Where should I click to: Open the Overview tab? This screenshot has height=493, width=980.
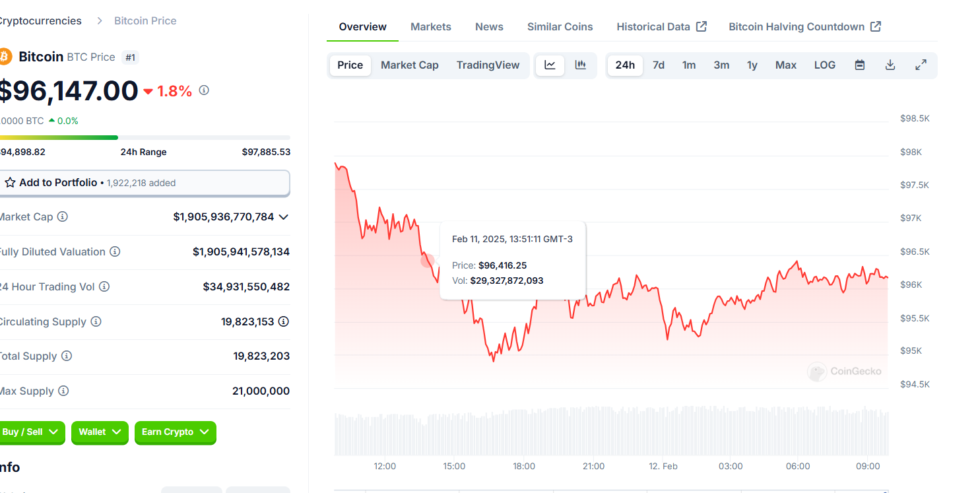tap(362, 27)
